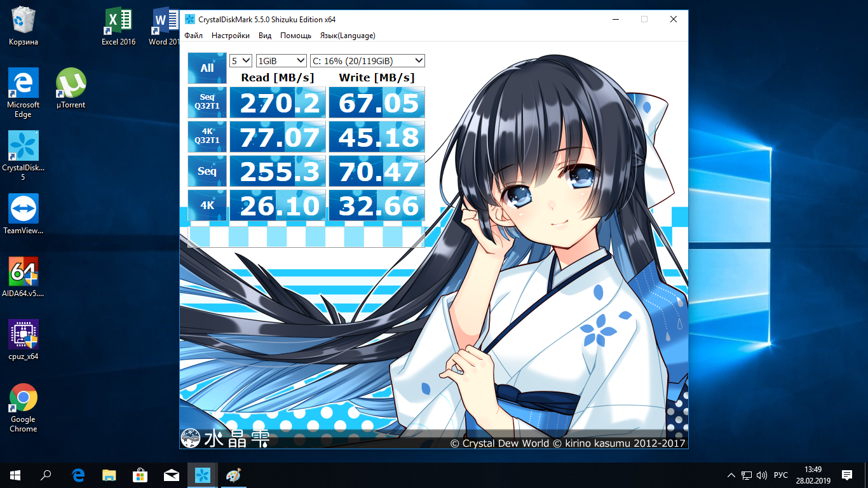Screen dimensions: 868x488
Task: Start the 4K Q32T1 test
Action: 207,137
